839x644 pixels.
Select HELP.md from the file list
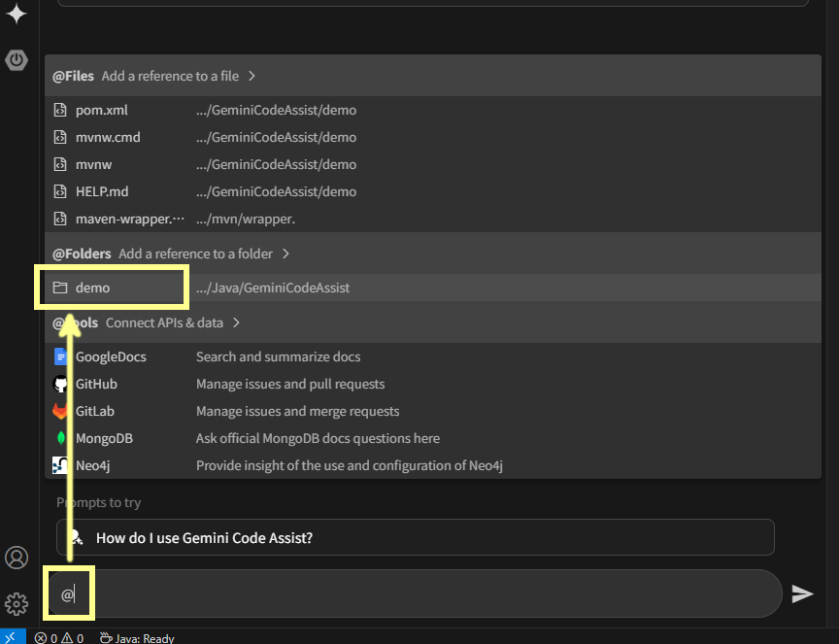tap(433, 191)
